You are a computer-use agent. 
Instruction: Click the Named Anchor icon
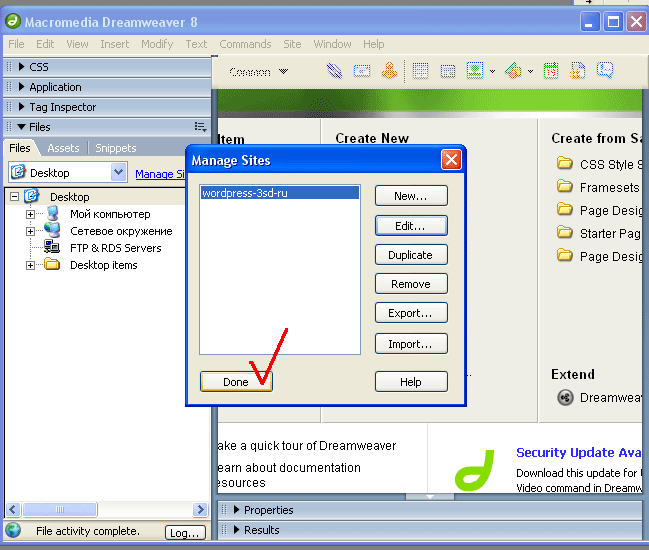pyautogui.click(x=389, y=71)
